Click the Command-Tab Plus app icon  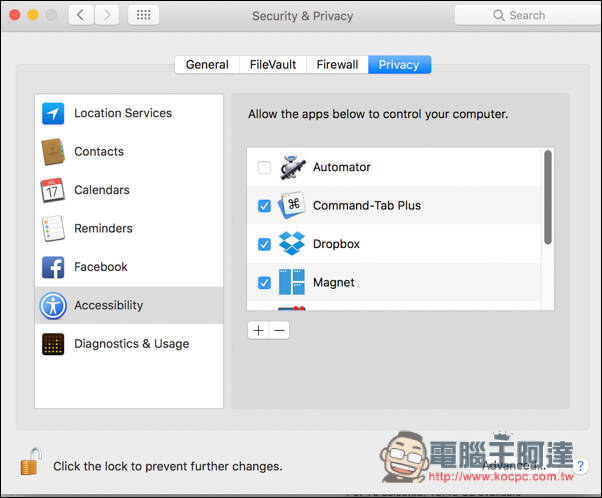pos(291,205)
